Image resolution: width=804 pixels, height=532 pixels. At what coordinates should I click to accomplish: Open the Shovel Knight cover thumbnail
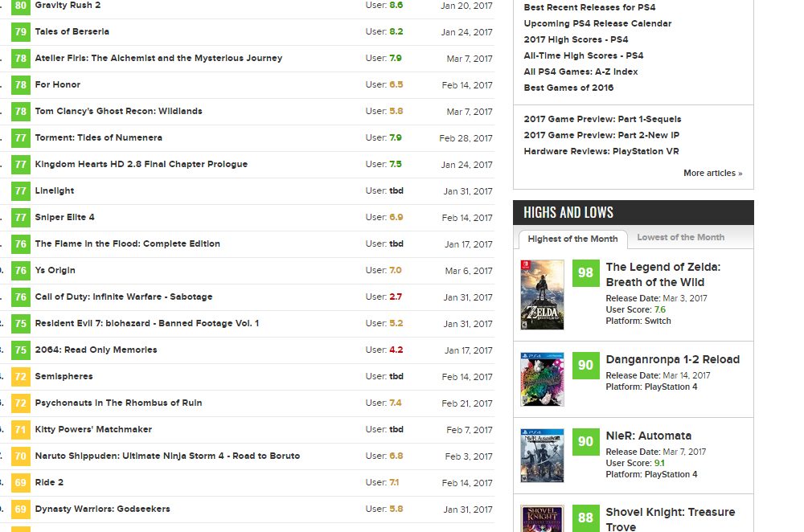(x=542, y=518)
